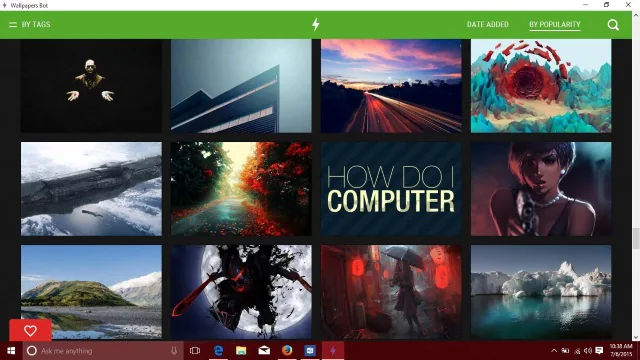Click the red heart favorites button
Viewport: 640px width, 360px height.
[x=30, y=330]
